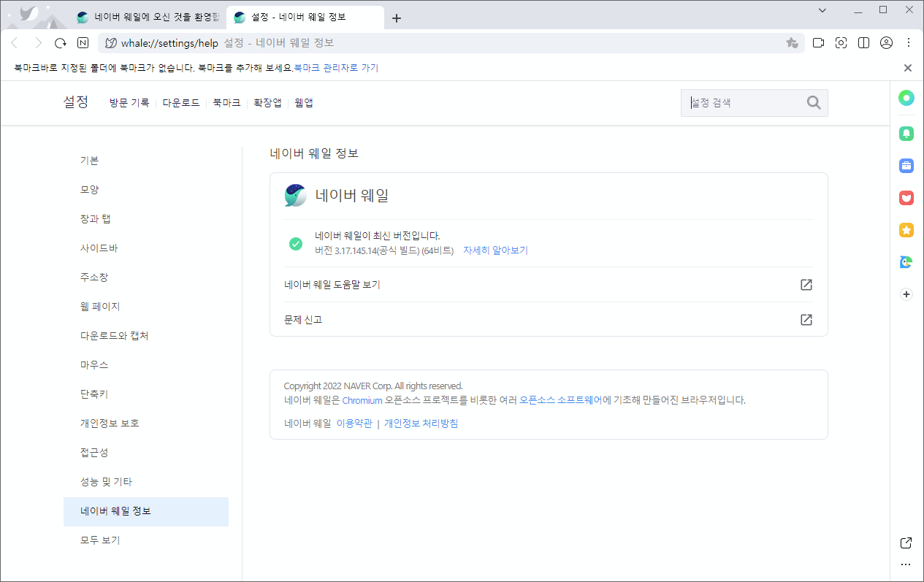The width and height of the screenshot is (924, 582).
Task: Open a new tab with plus button
Action: tap(397, 18)
